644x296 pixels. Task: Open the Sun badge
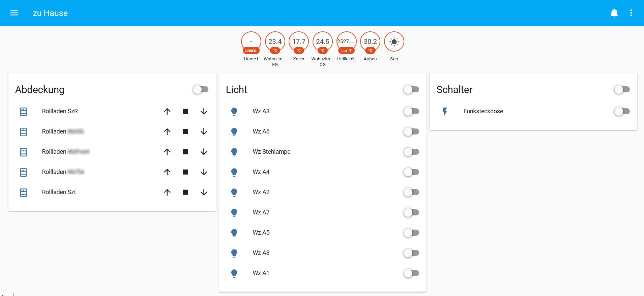coord(394,42)
